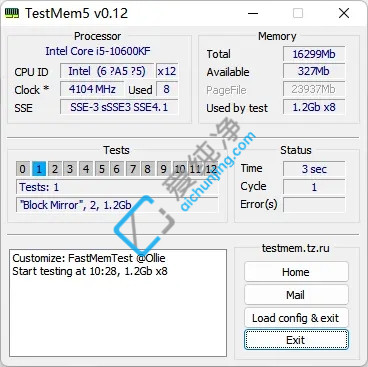
Task: Click the Cycle count field
Action: tap(314, 187)
